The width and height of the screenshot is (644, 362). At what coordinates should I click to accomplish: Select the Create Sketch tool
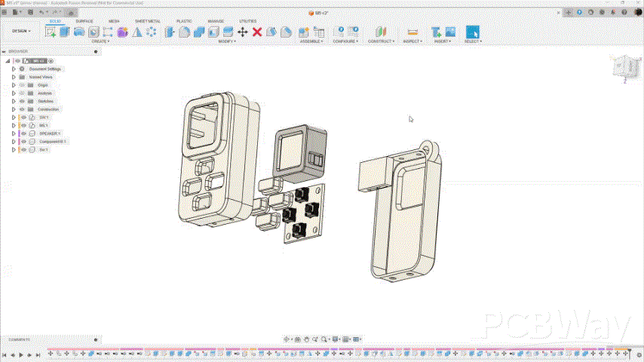51,32
